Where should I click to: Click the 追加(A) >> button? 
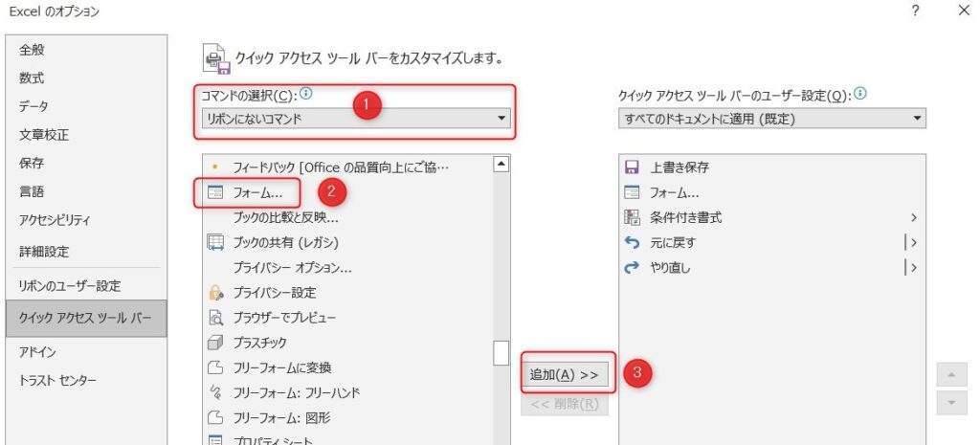565,375
